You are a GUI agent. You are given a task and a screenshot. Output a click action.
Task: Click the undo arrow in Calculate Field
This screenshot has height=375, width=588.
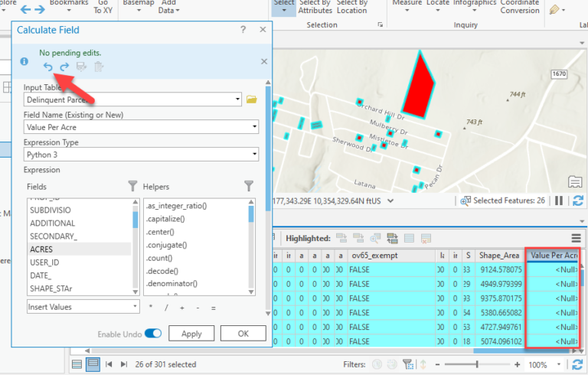[x=47, y=67]
